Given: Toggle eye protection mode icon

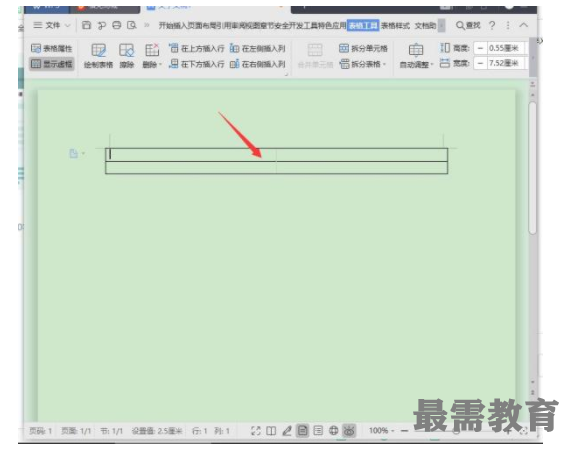Looking at the screenshot, I should point(349,431).
